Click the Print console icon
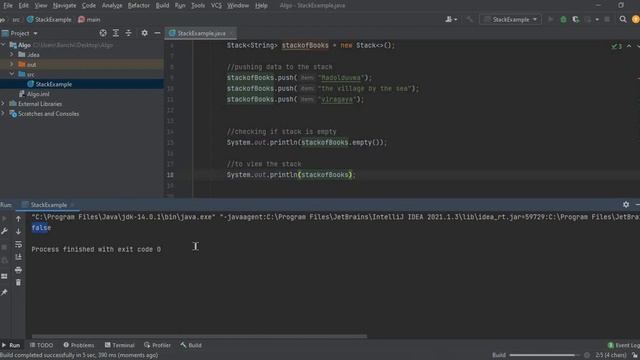This screenshot has height=360, width=640. pos(18,270)
